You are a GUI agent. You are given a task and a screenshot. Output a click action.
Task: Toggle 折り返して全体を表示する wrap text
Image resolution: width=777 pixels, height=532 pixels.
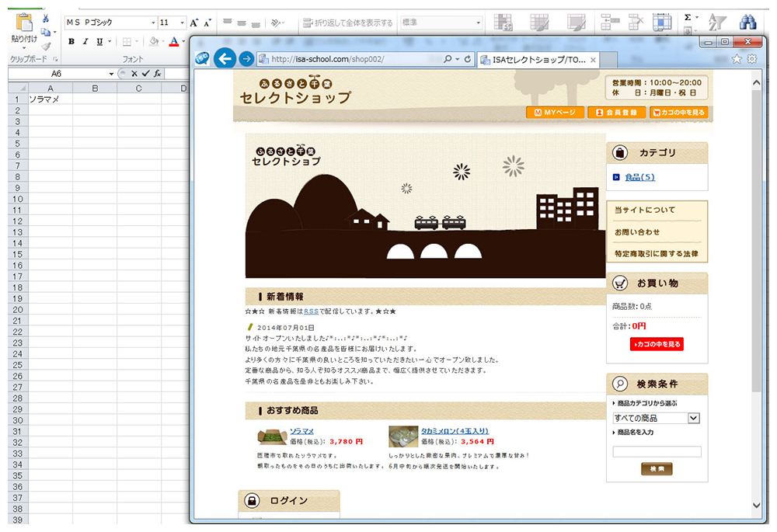click(347, 23)
